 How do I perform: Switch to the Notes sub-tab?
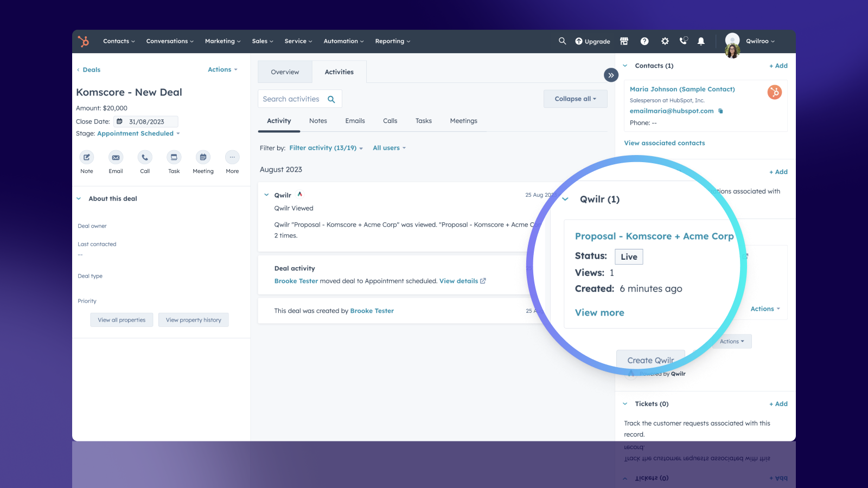318,121
